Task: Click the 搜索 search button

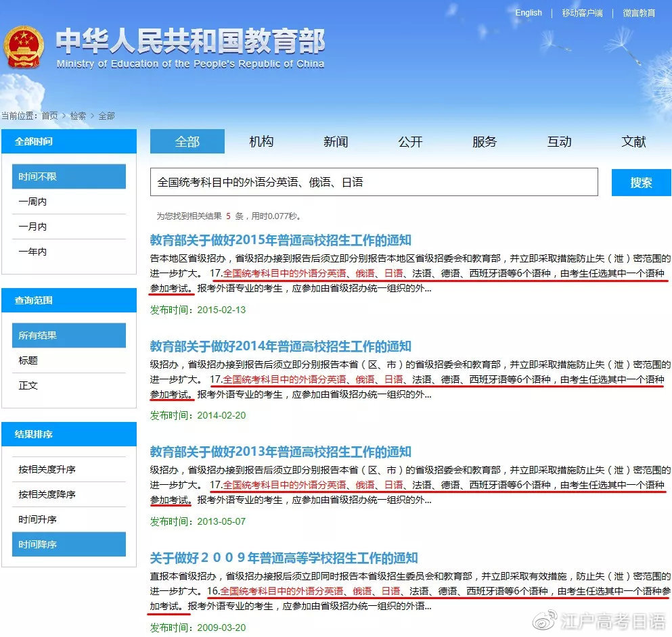Action: coord(640,182)
